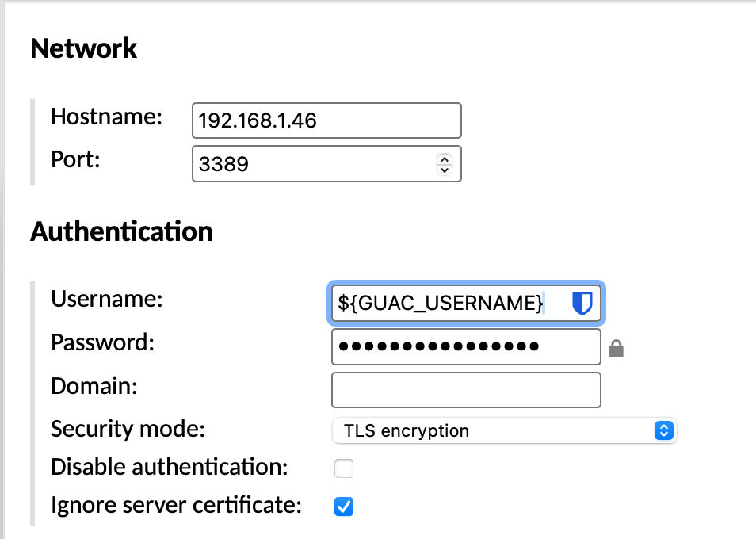Decrease the Port value with the down arrow
The width and height of the screenshot is (756, 539).
click(445, 169)
